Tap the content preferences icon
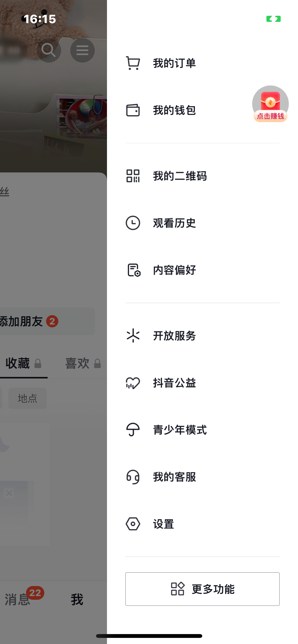 (133, 270)
